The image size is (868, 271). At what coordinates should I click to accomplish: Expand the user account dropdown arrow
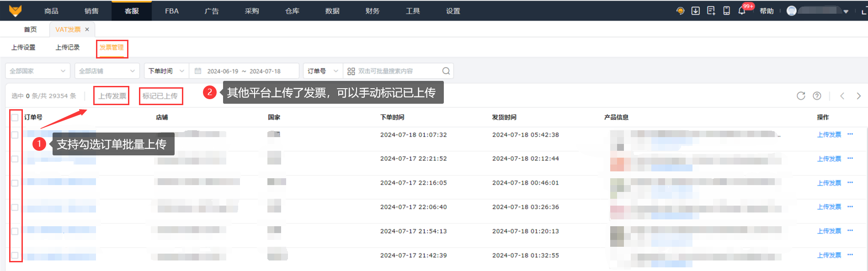(846, 11)
